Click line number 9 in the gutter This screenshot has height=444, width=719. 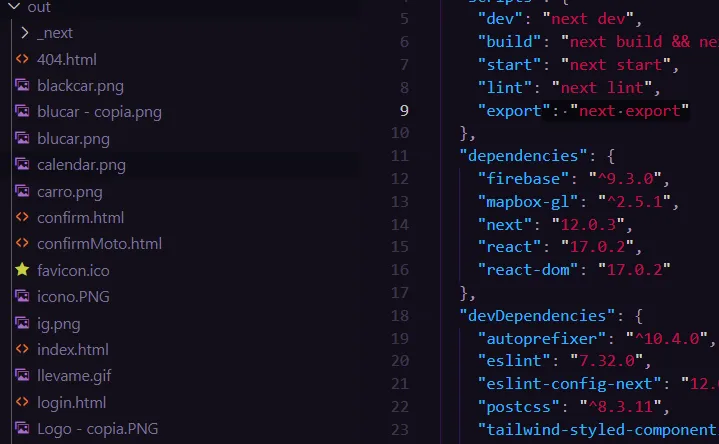coord(404,111)
